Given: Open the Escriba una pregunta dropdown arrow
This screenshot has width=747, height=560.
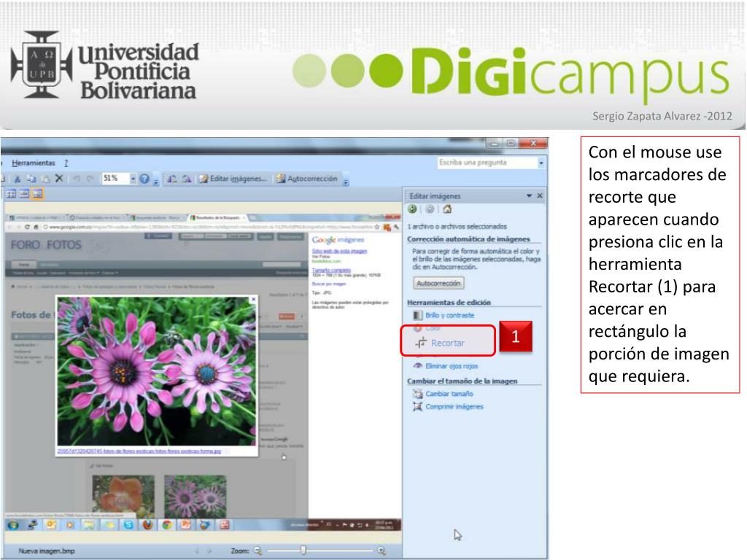Looking at the screenshot, I should (x=541, y=163).
